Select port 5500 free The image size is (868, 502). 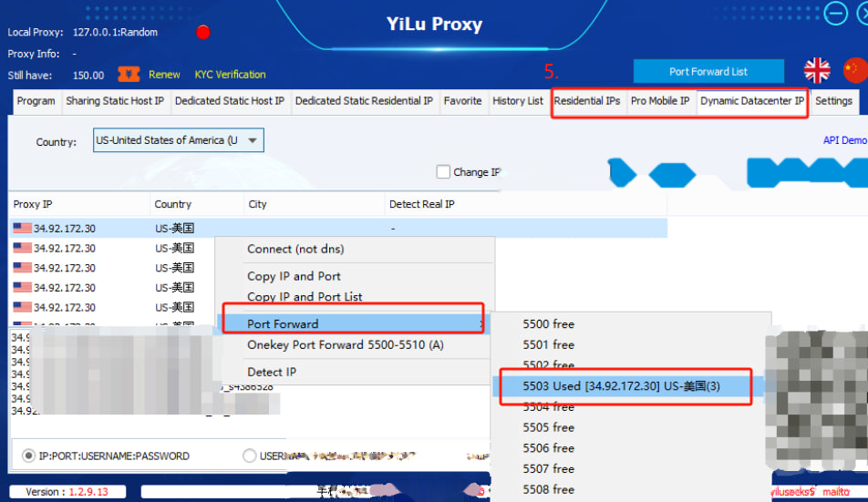549,324
